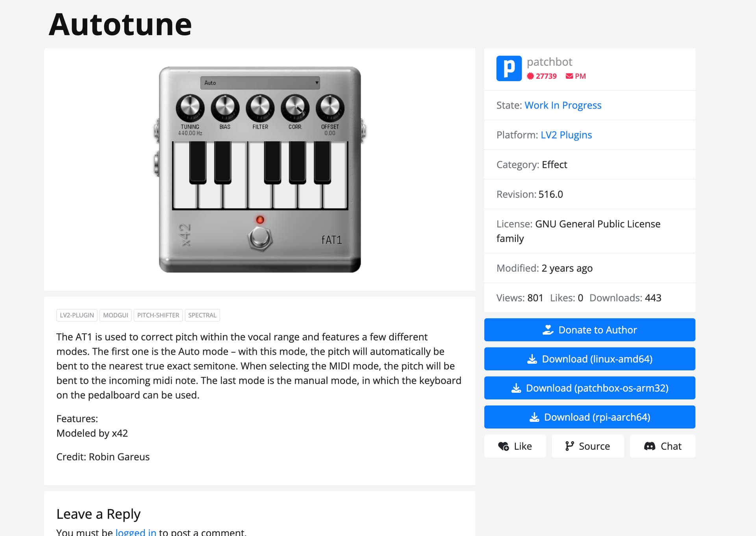756x536 pixels.
Task: Click the pedal's FILTER knob
Action: pos(260,107)
